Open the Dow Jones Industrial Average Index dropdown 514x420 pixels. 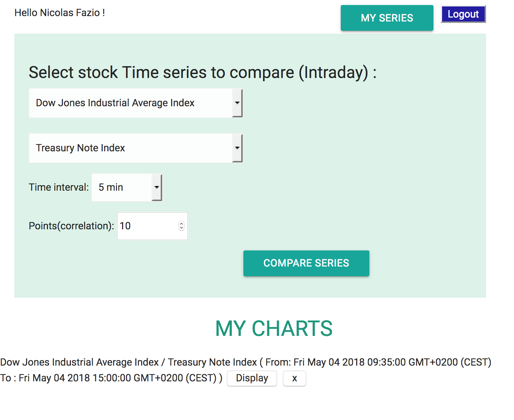tap(136, 103)
